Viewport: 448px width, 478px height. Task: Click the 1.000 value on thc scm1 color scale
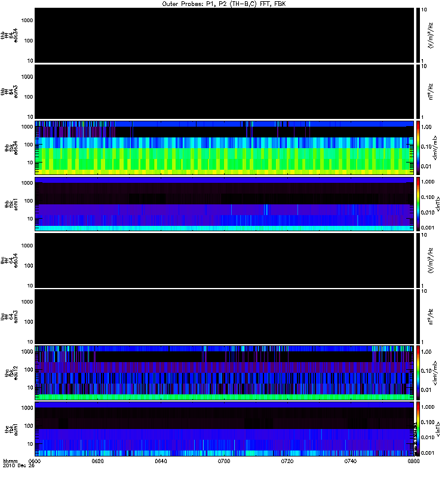click(428, 407)
